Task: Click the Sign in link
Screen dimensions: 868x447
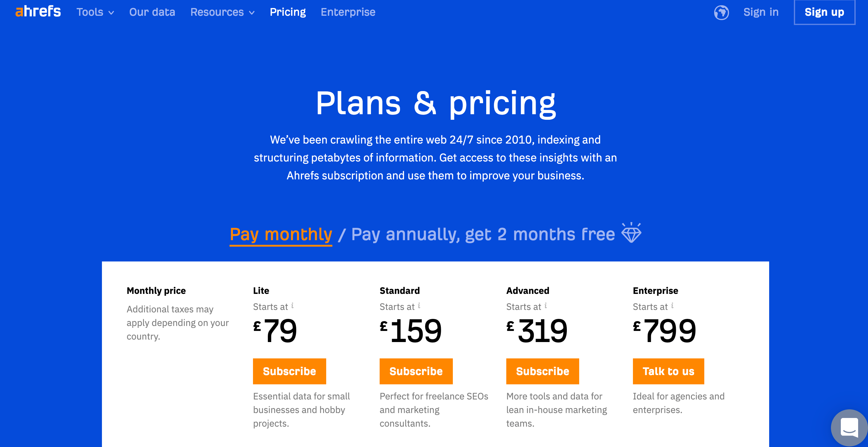Action: coord(761,12)
